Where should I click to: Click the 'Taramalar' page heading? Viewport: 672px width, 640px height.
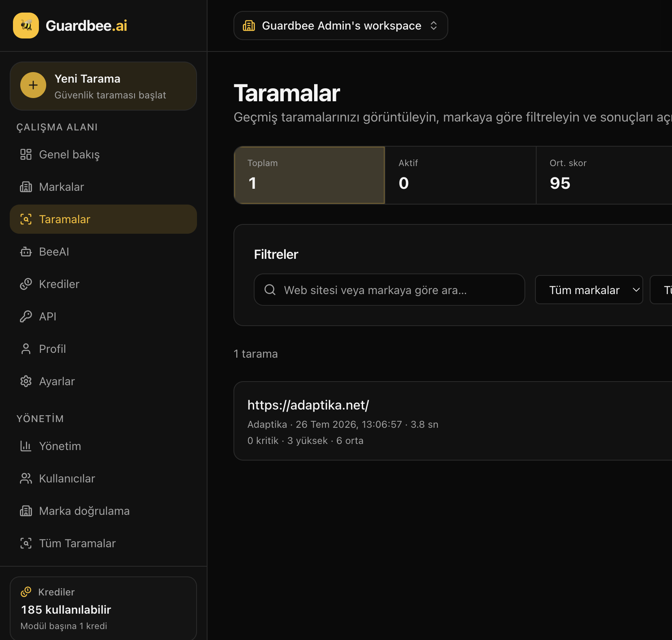pyautogui.click(x=287, y=93)
